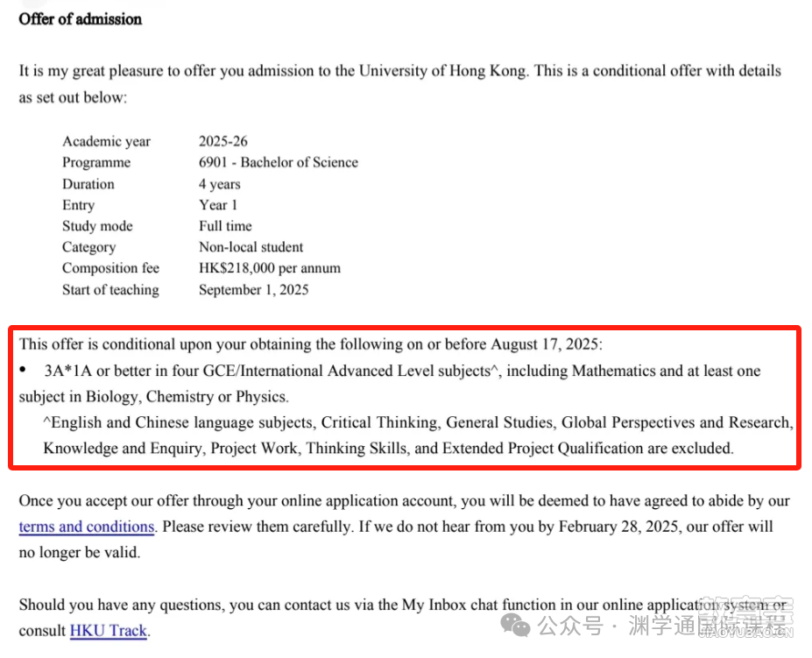This screenshot has height=658, width=812.
Task: Click the WeChat logo icon in watermark
Action: coord(515,626)
